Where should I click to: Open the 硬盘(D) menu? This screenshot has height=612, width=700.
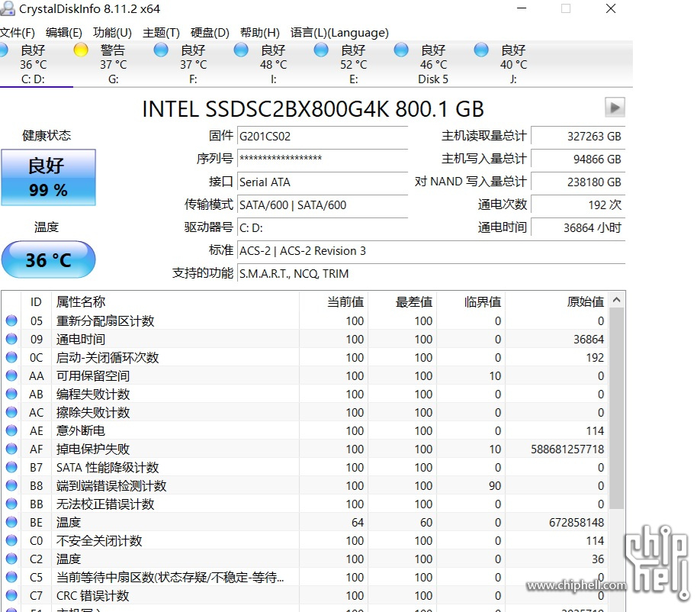pos(210,33)
